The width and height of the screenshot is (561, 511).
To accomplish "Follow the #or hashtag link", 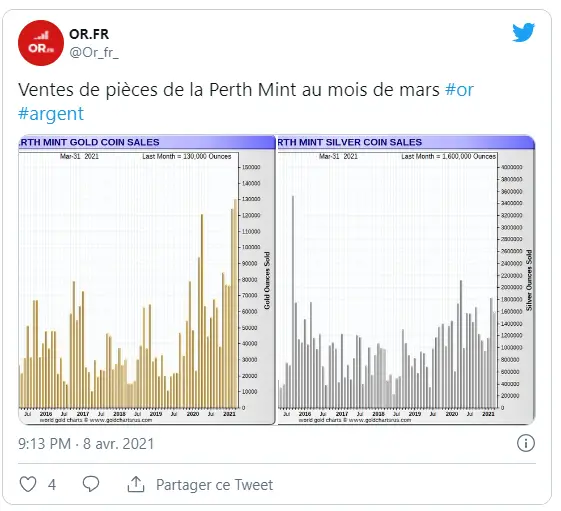I will [x=459, y=89].
